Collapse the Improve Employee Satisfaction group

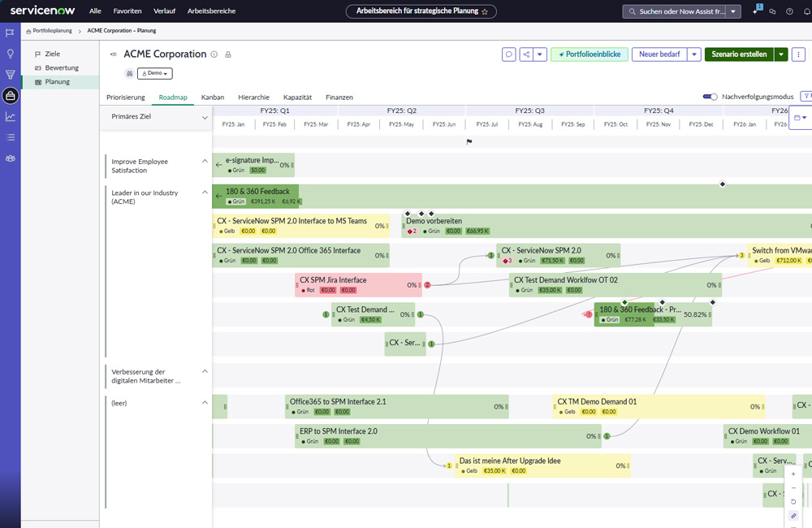pyautogui.click(x=205, y=161)
